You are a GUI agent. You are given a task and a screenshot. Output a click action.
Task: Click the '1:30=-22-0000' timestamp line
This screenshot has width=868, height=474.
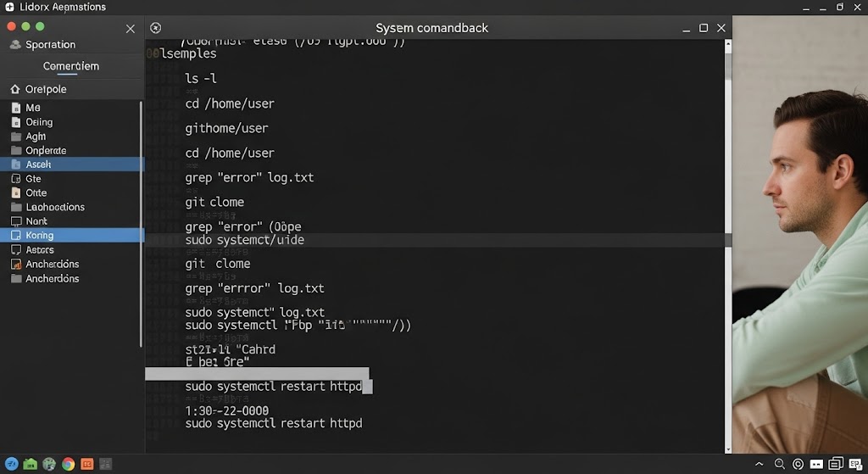[227, 411]
